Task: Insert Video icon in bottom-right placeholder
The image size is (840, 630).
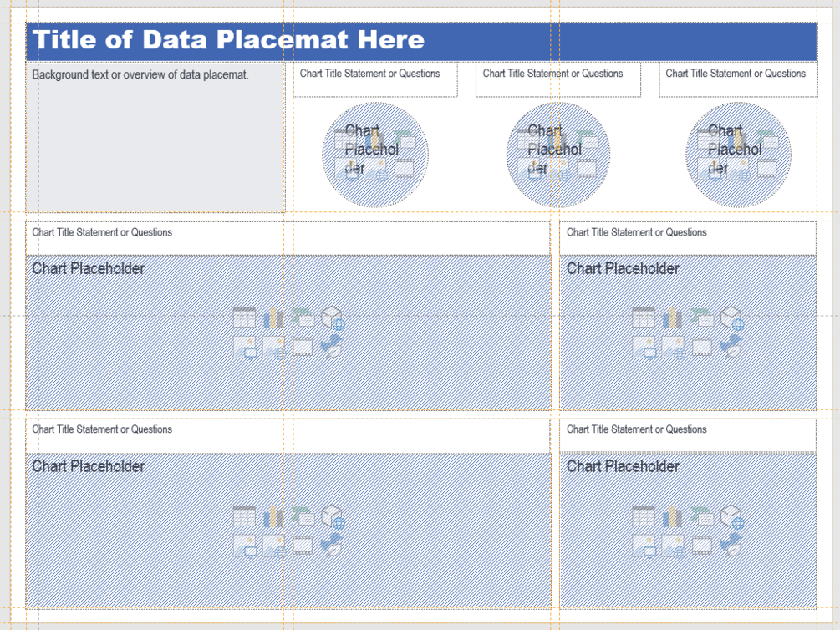Action: [x=702, y=545]
